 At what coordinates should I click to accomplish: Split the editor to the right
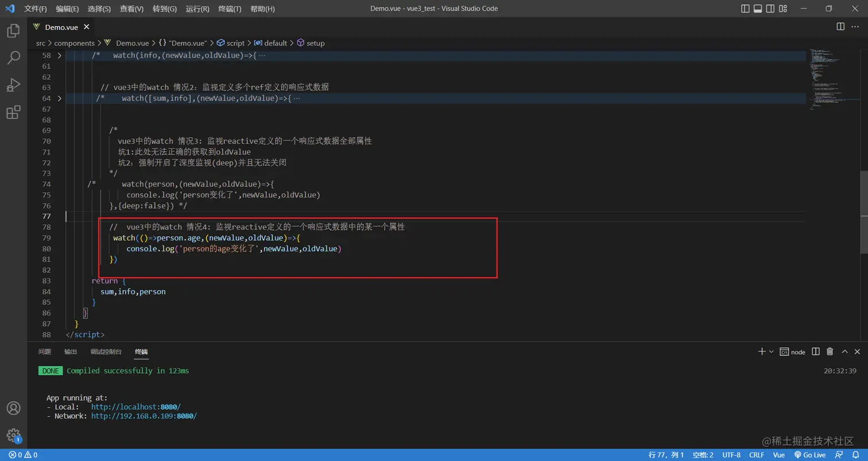coord(840,26)
